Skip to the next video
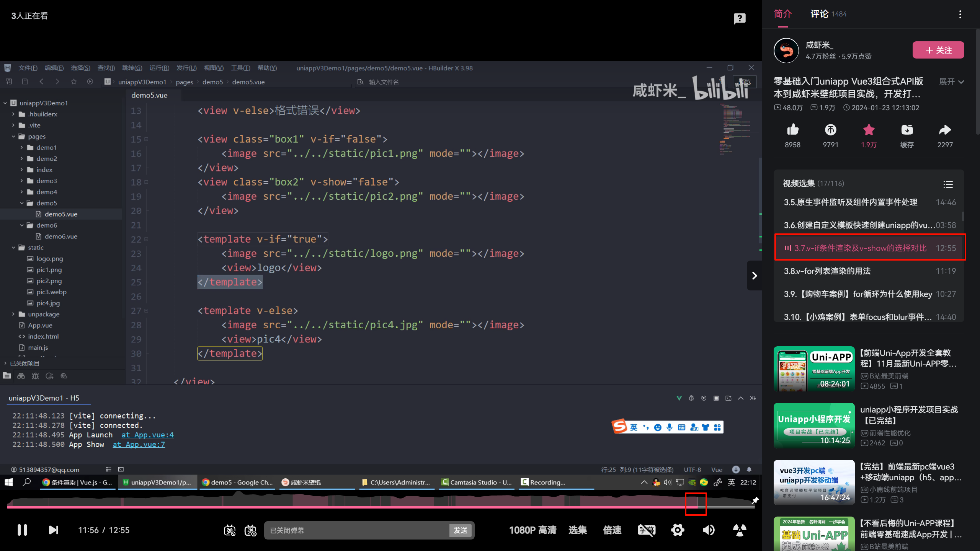 click(x=53, y=530)
